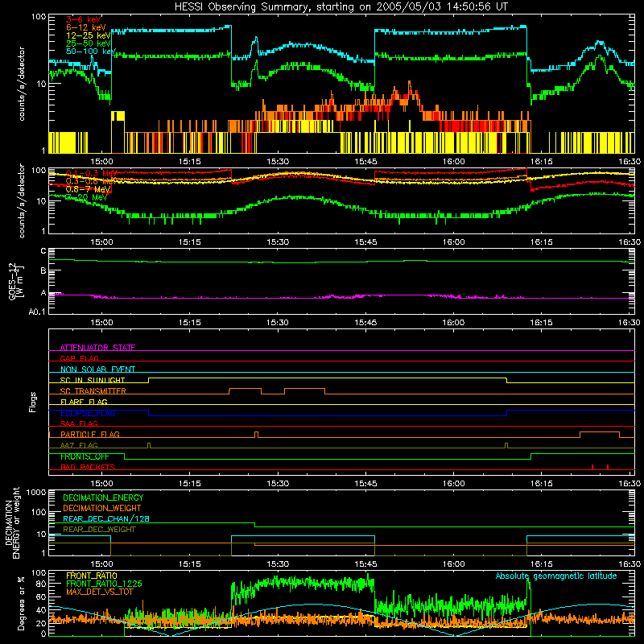Click the DECIMATION_WEIGHT legend label
644x644 pixels.
(x=102, y=508)
